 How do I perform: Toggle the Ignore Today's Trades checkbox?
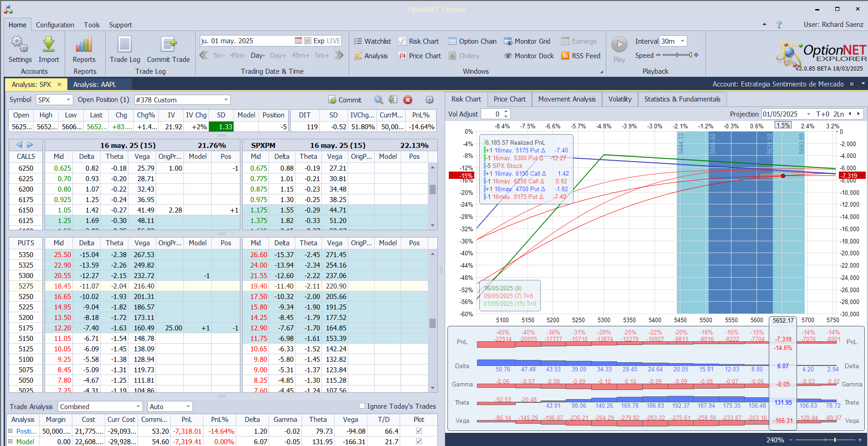(362, 406)
